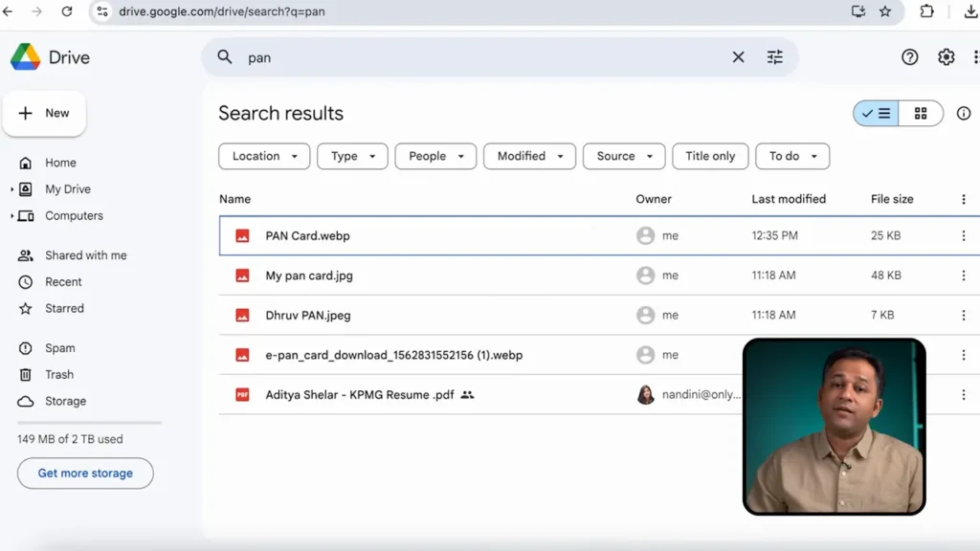This screenshot has height=551, width=980.
Task: Open the Help question mark icon
Action: [x=909, y=57]
